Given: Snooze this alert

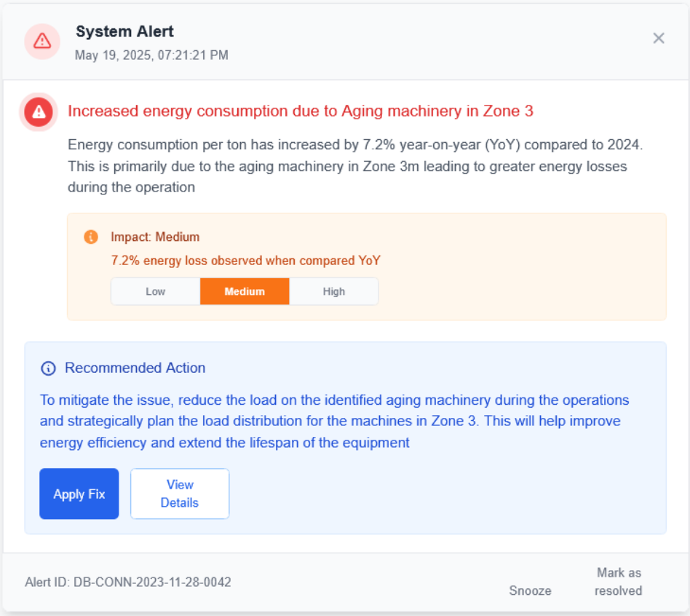Looking at the screenshot, I should coord(530,591).
